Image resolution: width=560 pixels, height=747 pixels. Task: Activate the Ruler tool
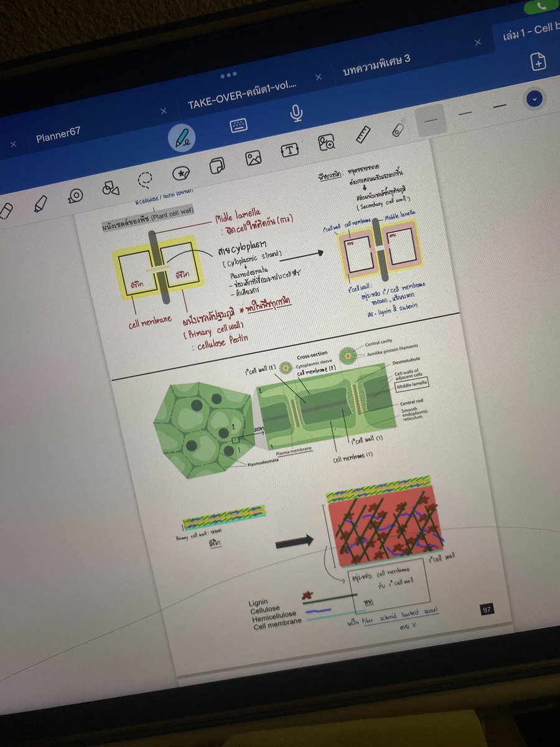[363, 135]
